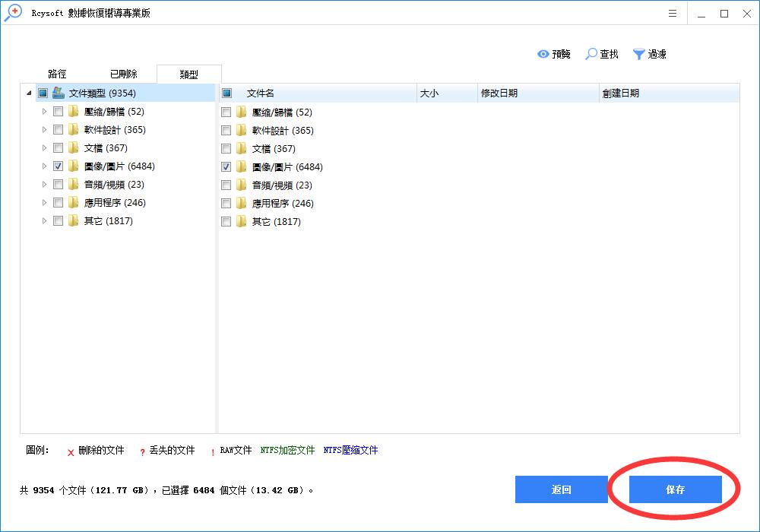This screenshot has width=760, height=532.
Task: Select 文件類型 root drive icon in tree
Action: (59, 93)
